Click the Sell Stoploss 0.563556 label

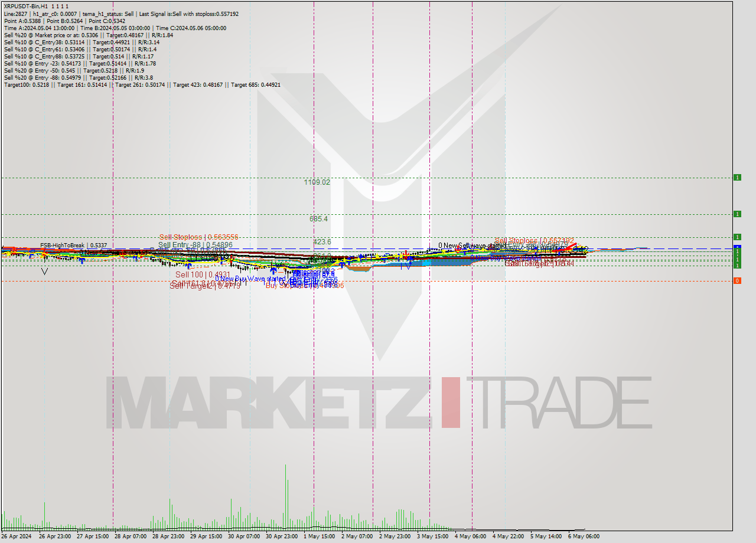(198, 237)
